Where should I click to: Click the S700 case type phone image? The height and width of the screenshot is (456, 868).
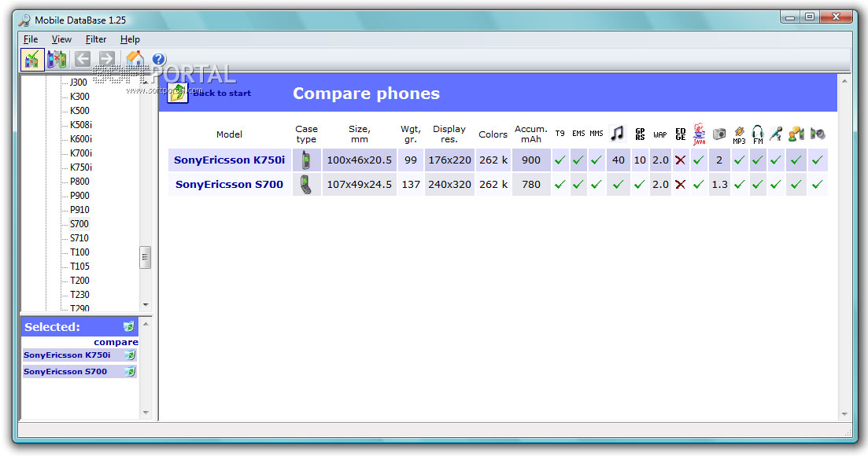[x=305, y=185]
